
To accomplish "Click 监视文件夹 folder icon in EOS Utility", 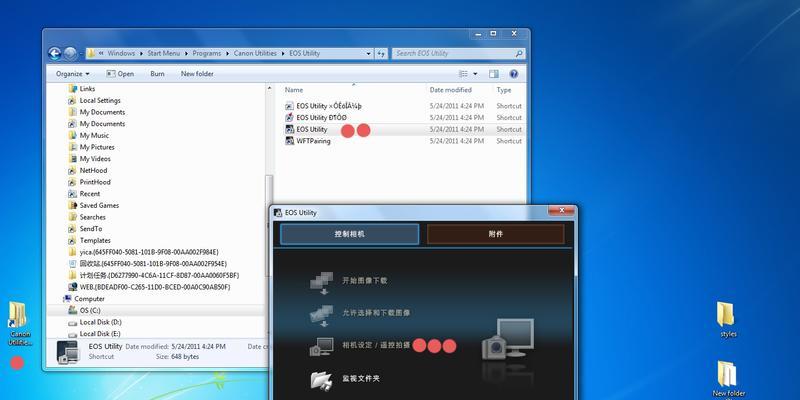I will coord(321,379).
